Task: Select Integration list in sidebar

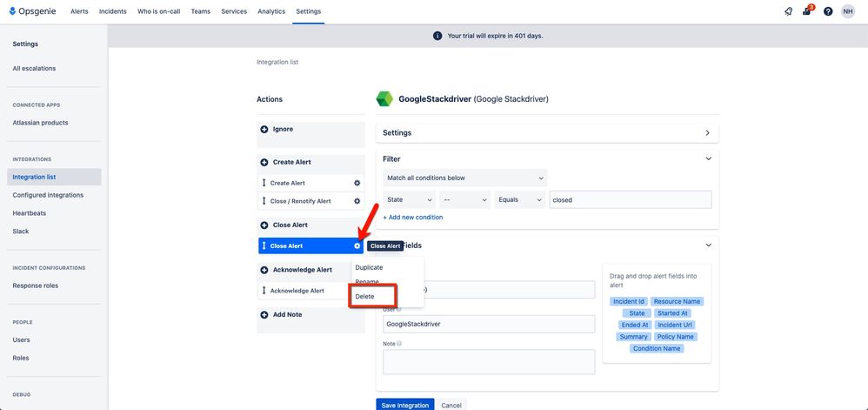Action: tap(54, 178)
